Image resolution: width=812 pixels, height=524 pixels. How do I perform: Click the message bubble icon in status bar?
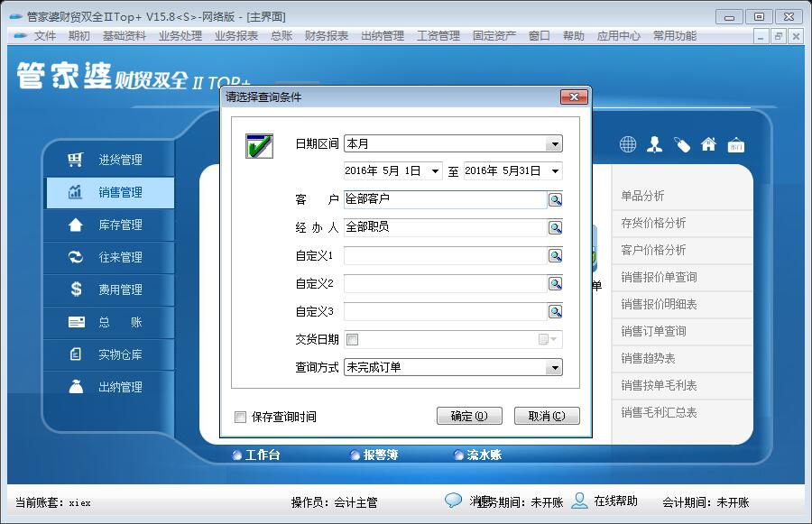click(453, 500)
